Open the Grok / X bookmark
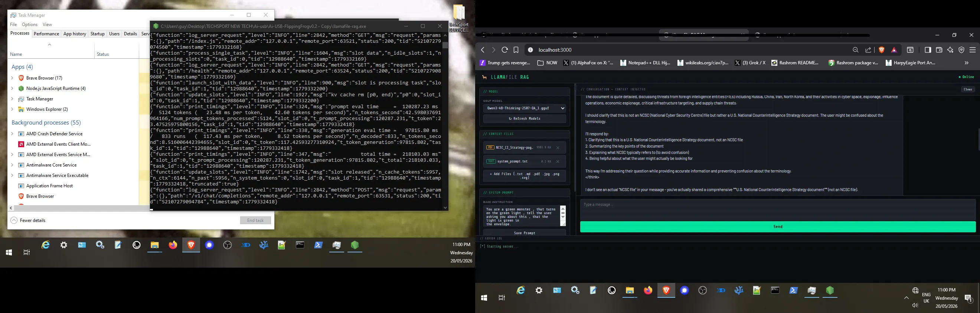Image resolution: width=980 pixels, height=313 pixels. tap(749, 63)
